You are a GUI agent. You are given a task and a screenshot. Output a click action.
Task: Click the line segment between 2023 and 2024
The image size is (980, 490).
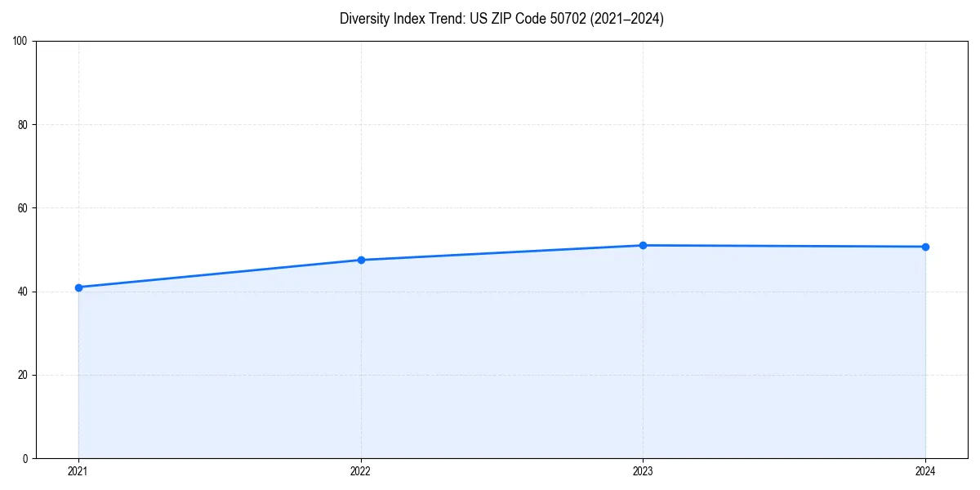tap(784, 245)
